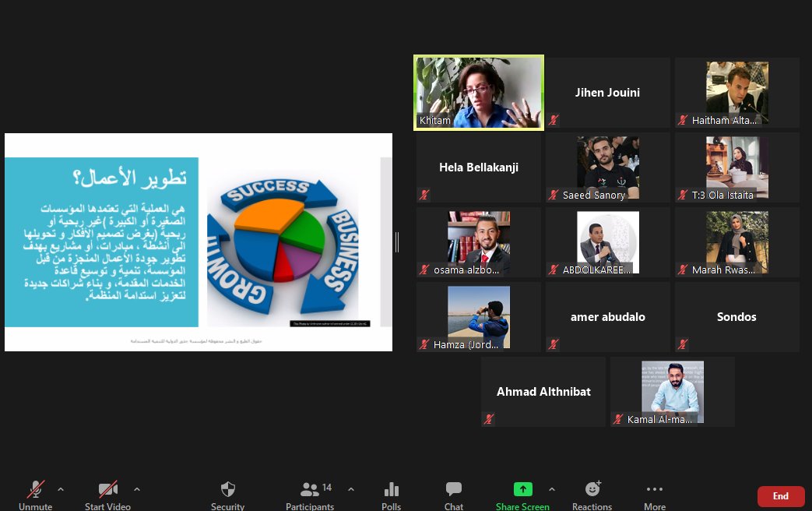Click the muted mic icon on Hela Bellakanji

(x=424, y=195)
